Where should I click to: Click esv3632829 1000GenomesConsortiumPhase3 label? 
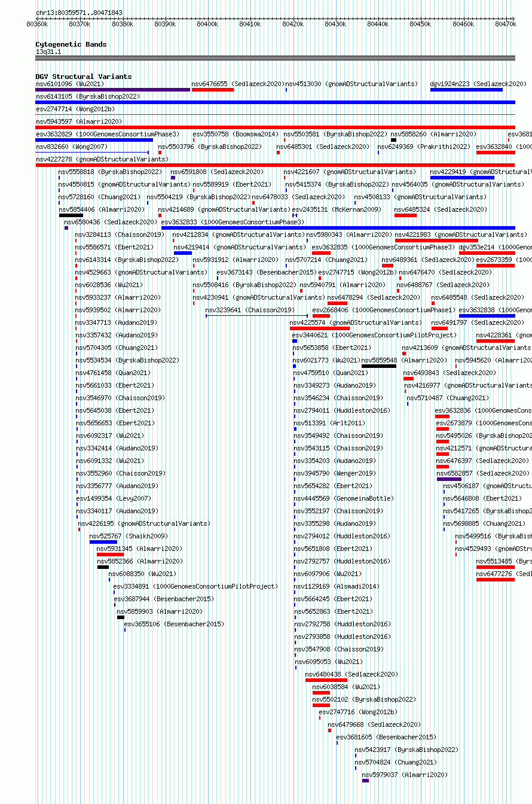[108, 134]
